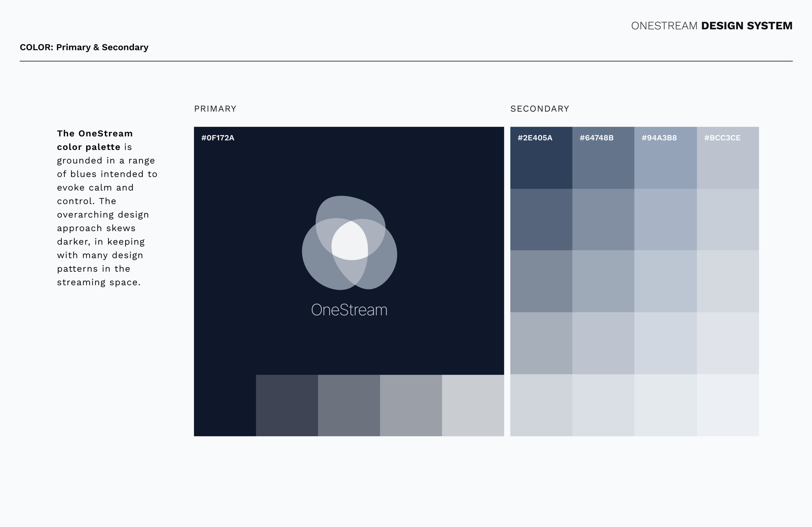812x527 pixels.
Task: Click the COLOR: Primary & Secondary heading
Action: (x=84, y=47)
